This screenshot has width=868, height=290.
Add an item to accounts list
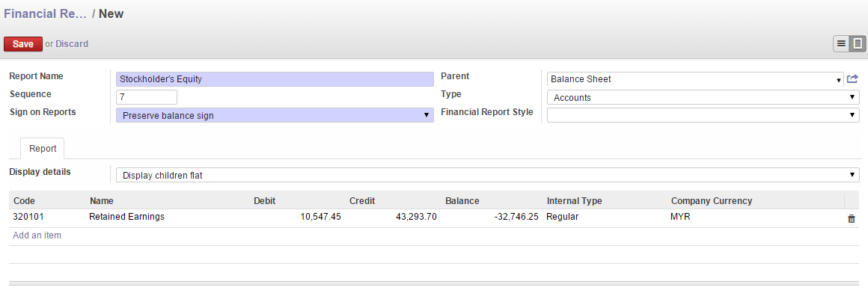coord(37,235)
